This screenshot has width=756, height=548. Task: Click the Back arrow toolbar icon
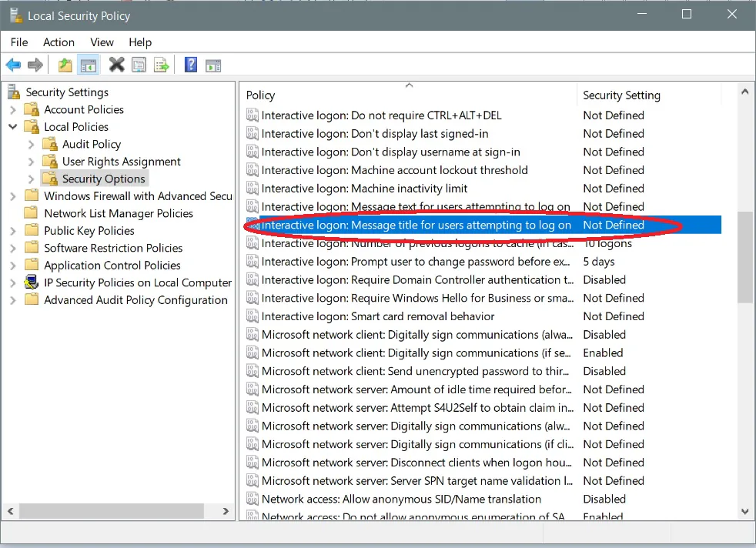(13, 65)
